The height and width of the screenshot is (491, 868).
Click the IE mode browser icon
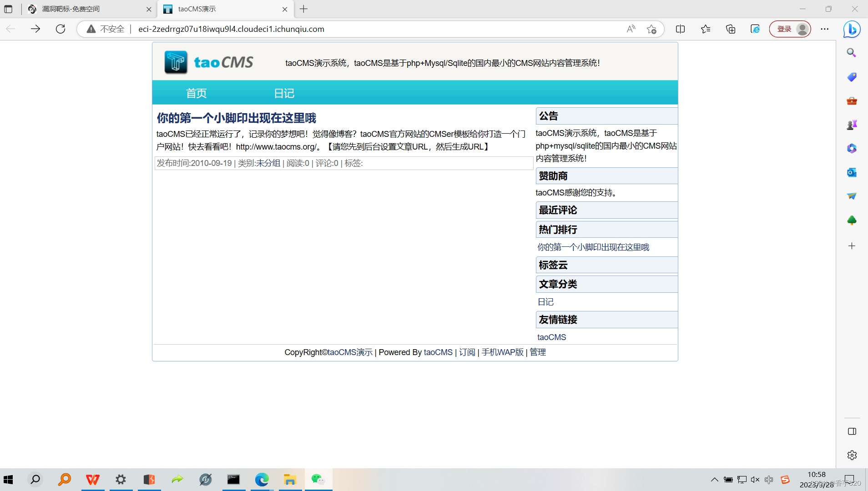pyautogui.click(x=755, y=29)
